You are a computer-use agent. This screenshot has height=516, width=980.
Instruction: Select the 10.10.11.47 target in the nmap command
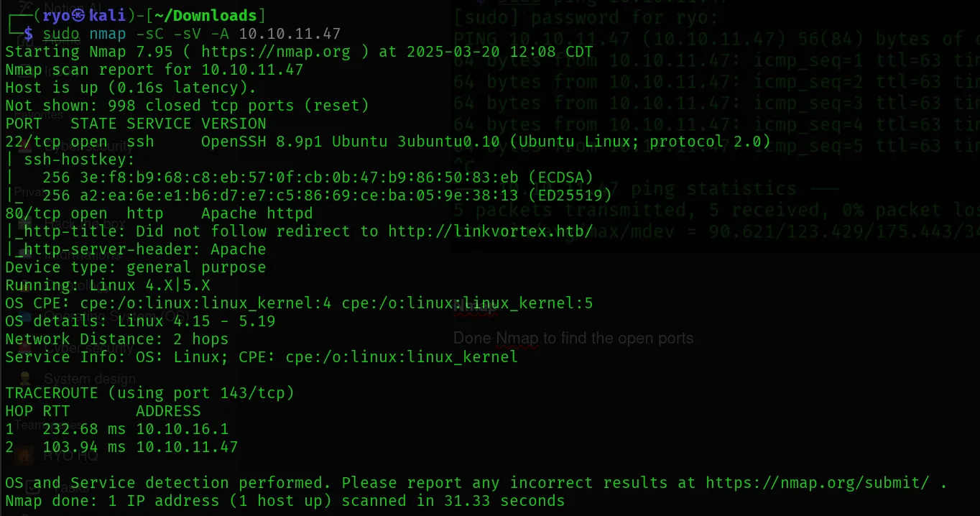click(290, 34)
